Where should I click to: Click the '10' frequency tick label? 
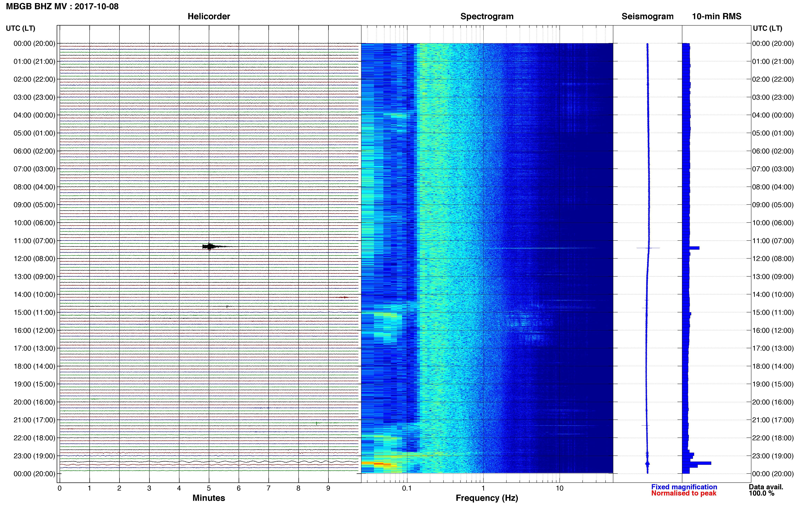(559, 488)
